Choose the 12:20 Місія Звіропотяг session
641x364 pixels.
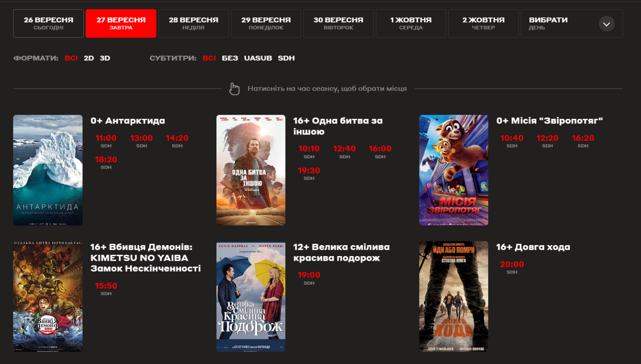click(x=547, y=138)
